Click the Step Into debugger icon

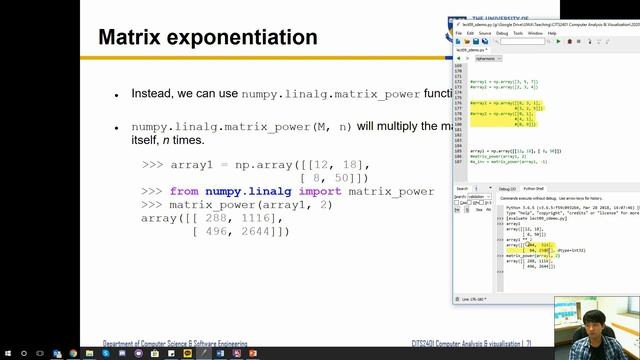590,41
